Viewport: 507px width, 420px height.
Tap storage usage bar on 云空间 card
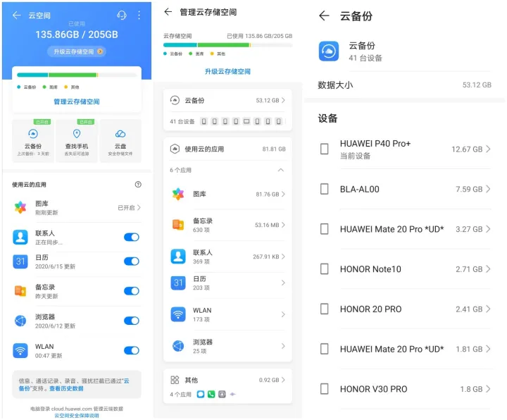(77, 75)
